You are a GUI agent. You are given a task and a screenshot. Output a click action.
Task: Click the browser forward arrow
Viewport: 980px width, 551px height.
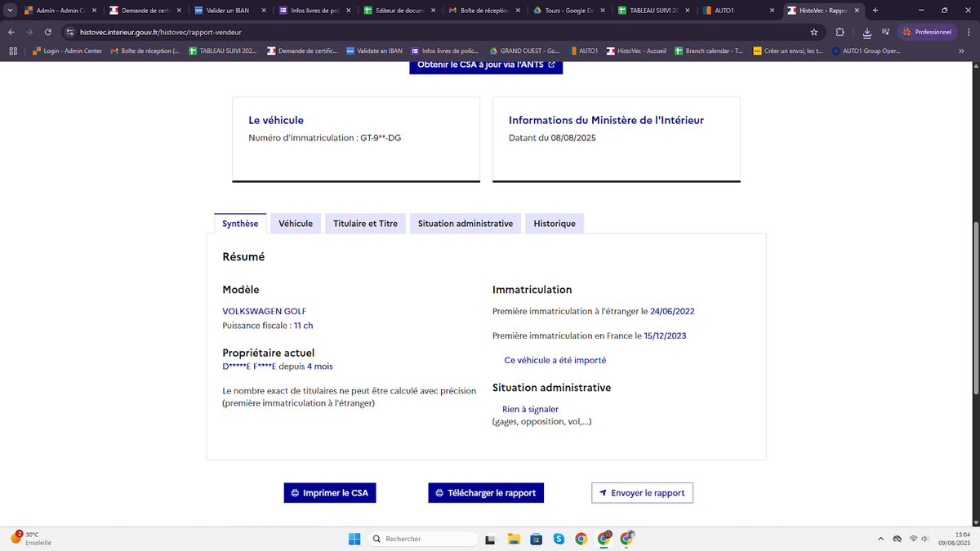click(x=30, y=32)
